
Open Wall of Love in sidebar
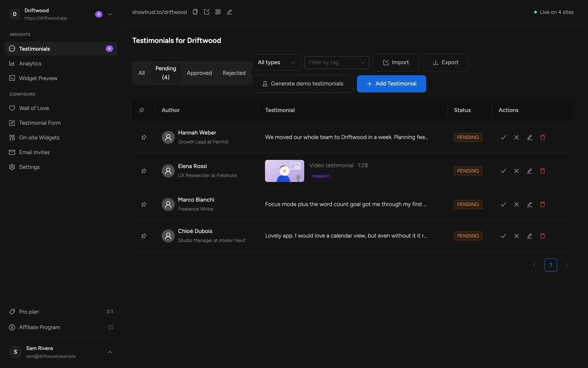click(61, 108)
